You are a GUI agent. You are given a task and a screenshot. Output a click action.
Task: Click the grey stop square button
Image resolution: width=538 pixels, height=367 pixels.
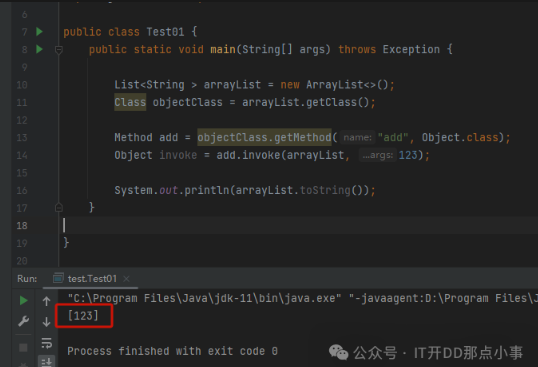tap(23, 348)
